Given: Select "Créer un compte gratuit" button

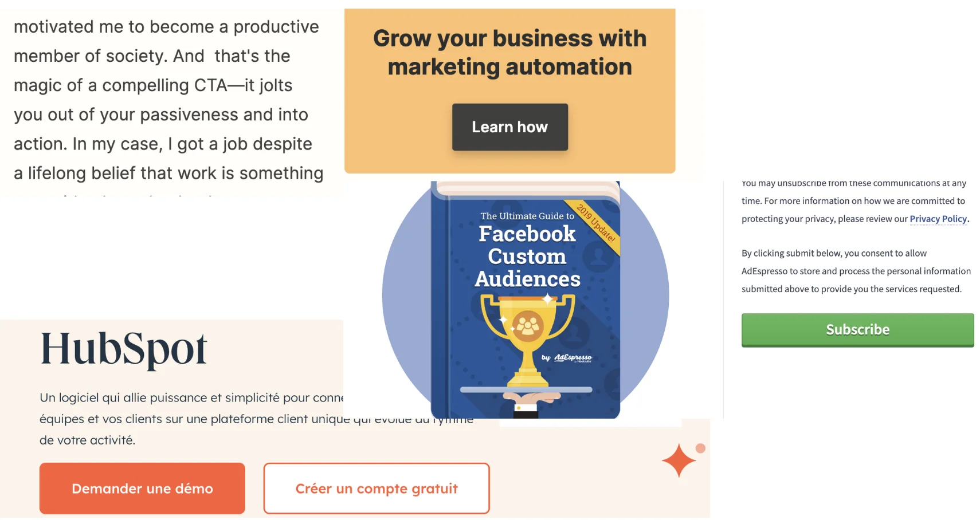Looking at the screenshot, I should pyautogui.click(x=377, y=489).
